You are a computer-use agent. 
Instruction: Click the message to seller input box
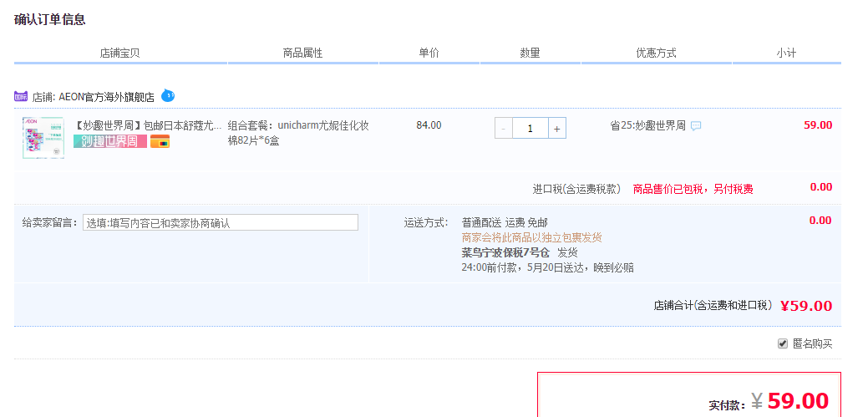221,222
